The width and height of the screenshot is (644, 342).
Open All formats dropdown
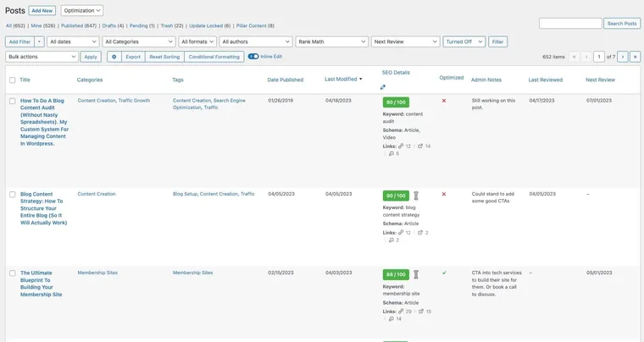197,41
